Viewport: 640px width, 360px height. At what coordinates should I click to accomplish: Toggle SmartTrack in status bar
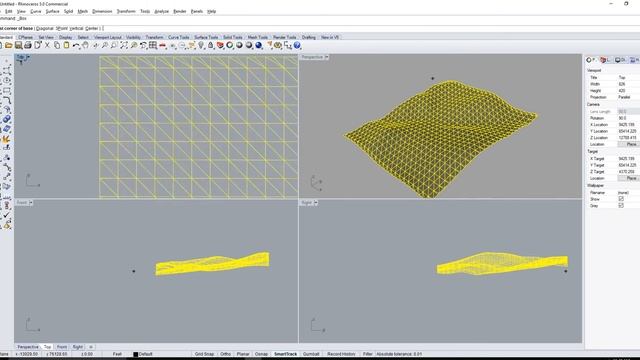coord(285,354)
